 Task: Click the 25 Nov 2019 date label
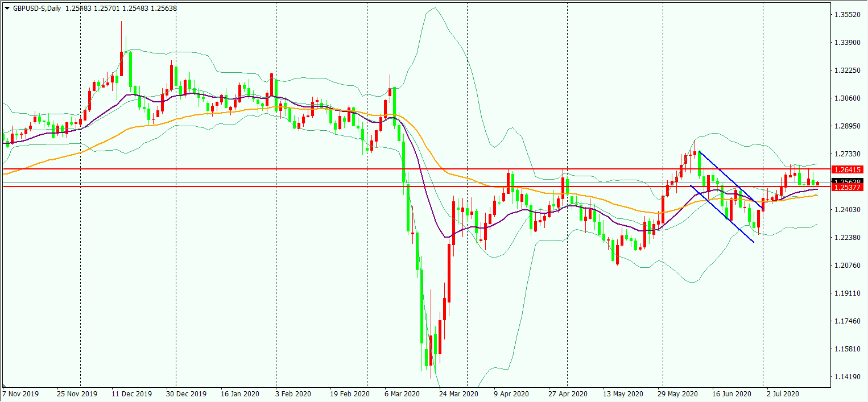click(78, 394)
